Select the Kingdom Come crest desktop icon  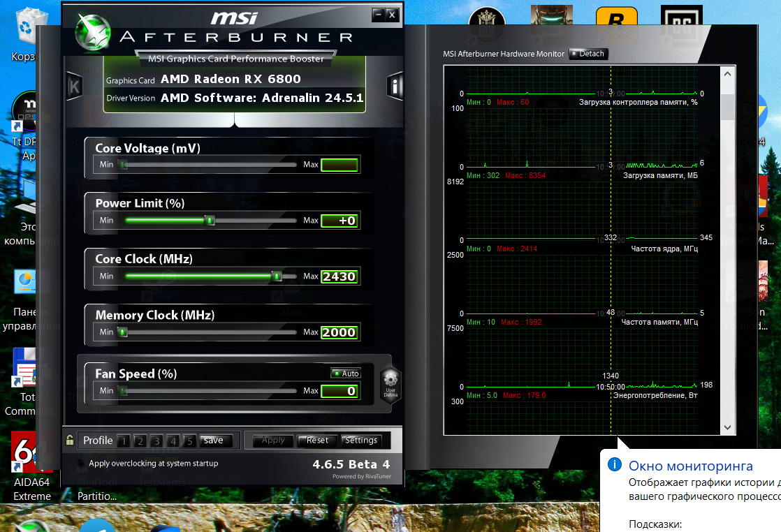tap(487, 24)
